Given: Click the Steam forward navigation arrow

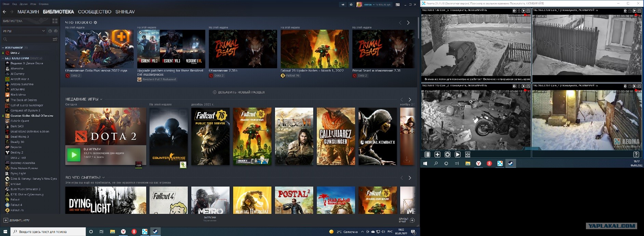Looking at the screenshot, I should point(12,12).
